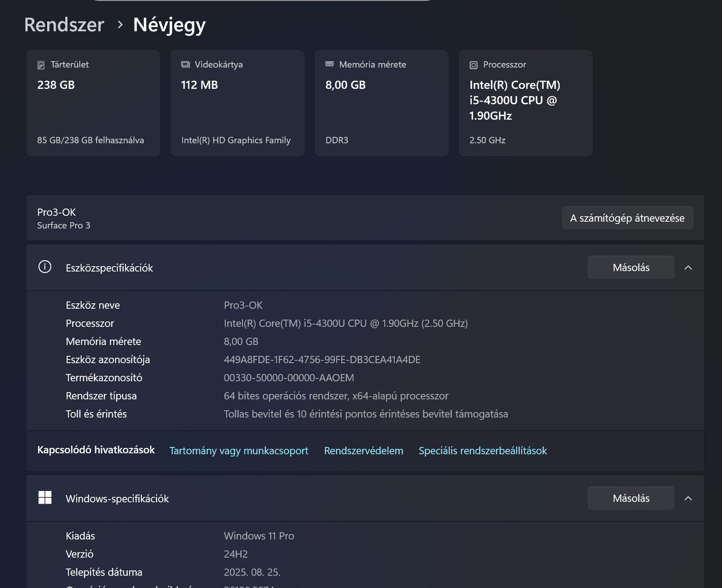Click DDR3 memory type text
722x588 pixels.
click(337, 140)
